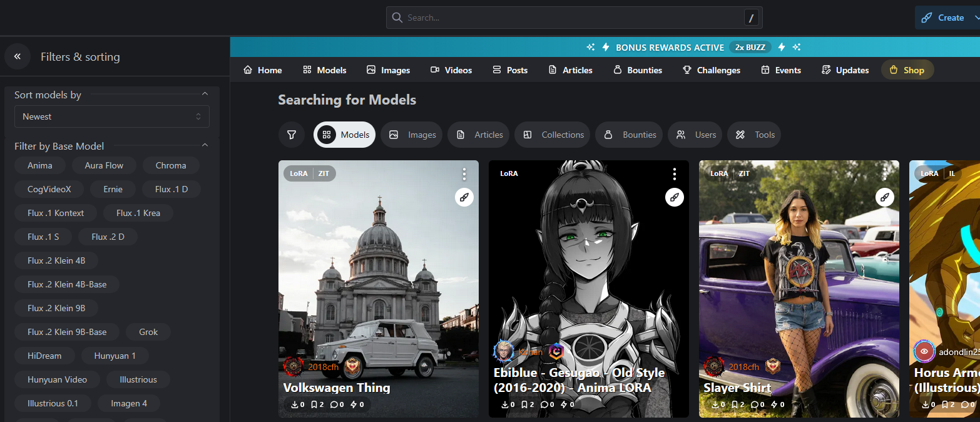Open options menu on Volkswagen Thing card
Viewport: 980px width, 422px height.
(464, 173)
